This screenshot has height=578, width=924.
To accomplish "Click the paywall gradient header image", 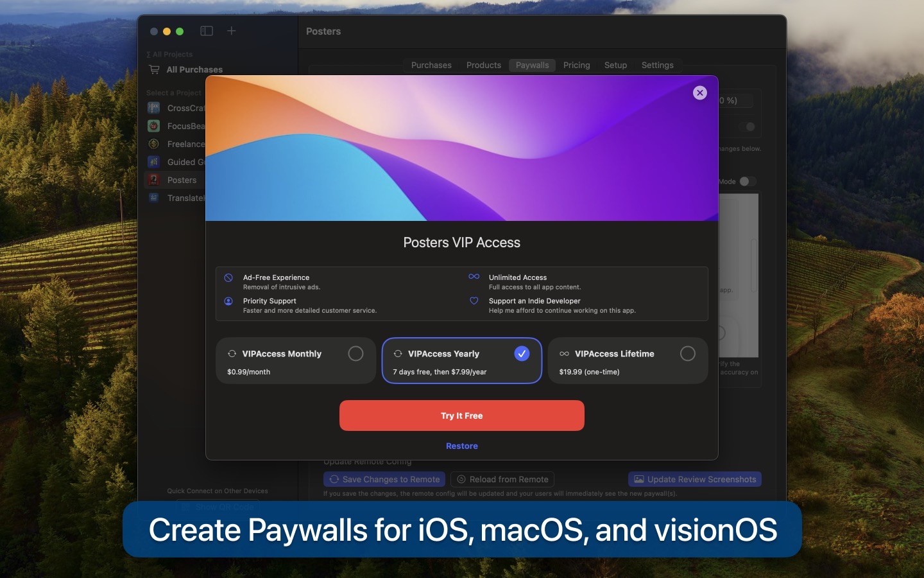I will pos(462,148).
